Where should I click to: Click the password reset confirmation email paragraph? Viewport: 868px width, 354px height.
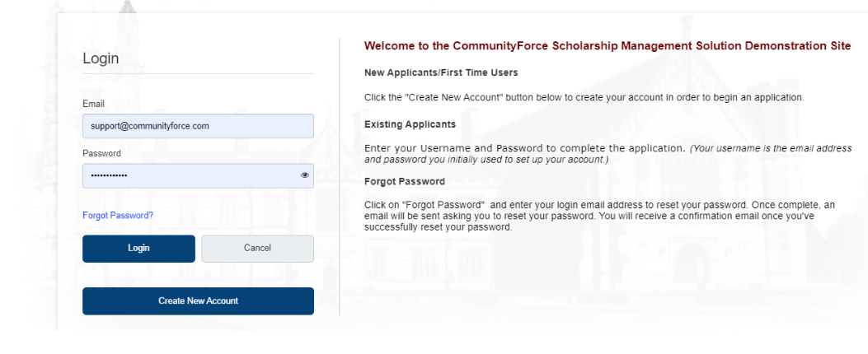(599, 217)
